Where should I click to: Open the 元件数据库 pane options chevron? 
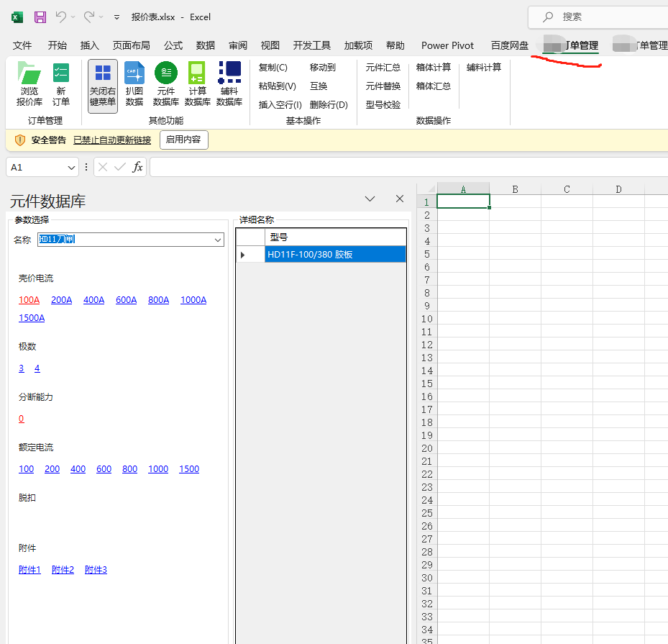point(370,199)
